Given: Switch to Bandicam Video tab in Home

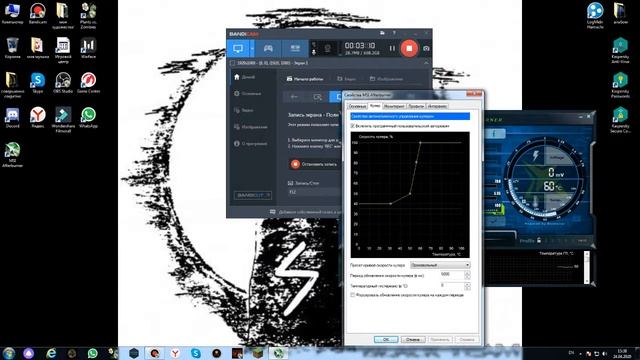Looking at the screenshot, I should 347,79.
